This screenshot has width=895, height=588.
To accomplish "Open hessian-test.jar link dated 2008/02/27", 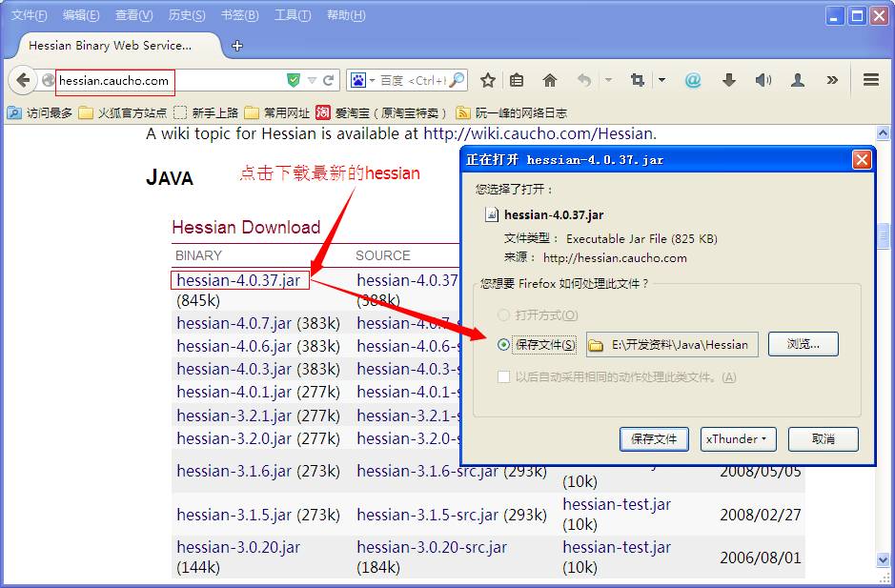I will point(617,504).
